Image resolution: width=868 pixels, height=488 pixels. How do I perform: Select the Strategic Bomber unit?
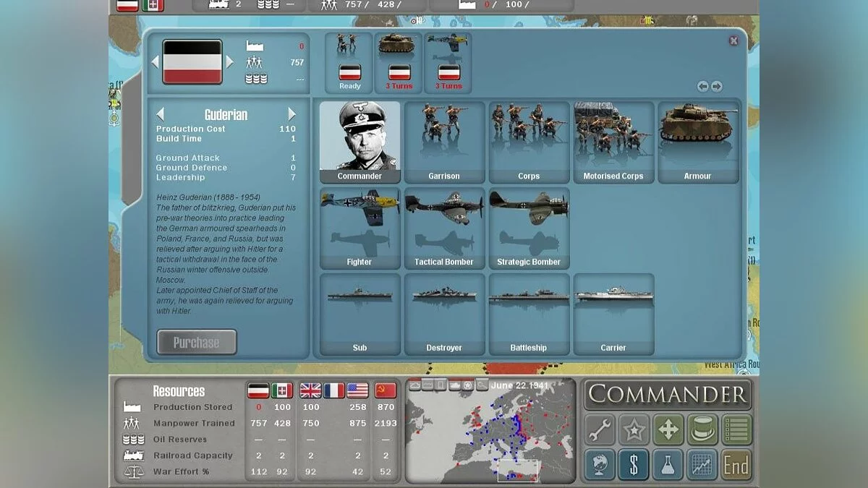point(529,228)
